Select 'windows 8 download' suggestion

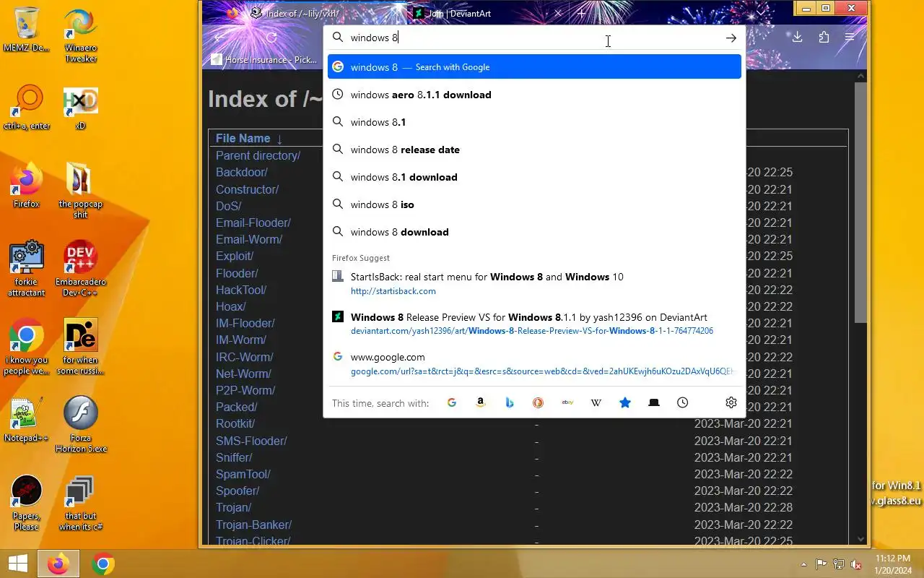(534, 232)
